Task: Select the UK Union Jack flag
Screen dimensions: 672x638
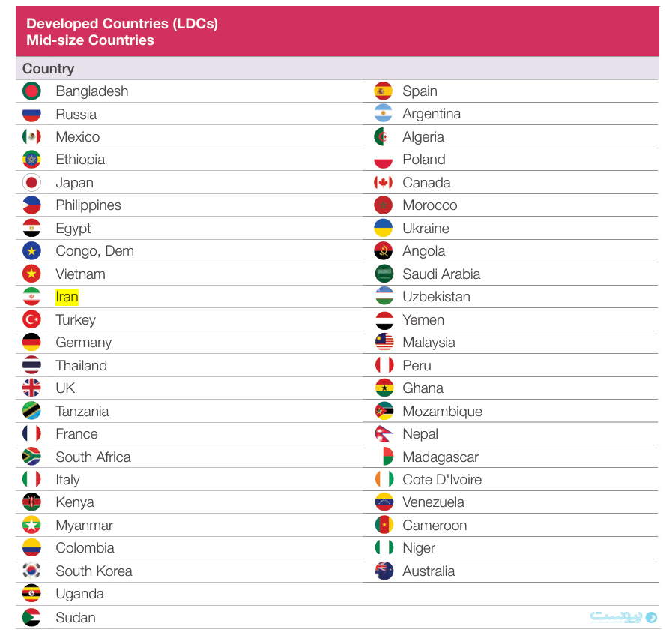Action: click(31, 388)
